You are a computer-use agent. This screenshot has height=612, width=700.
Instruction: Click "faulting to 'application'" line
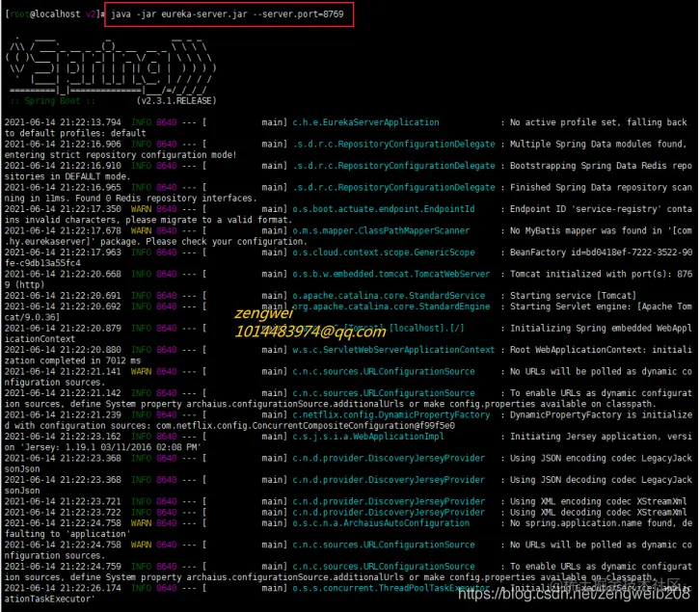67,533
